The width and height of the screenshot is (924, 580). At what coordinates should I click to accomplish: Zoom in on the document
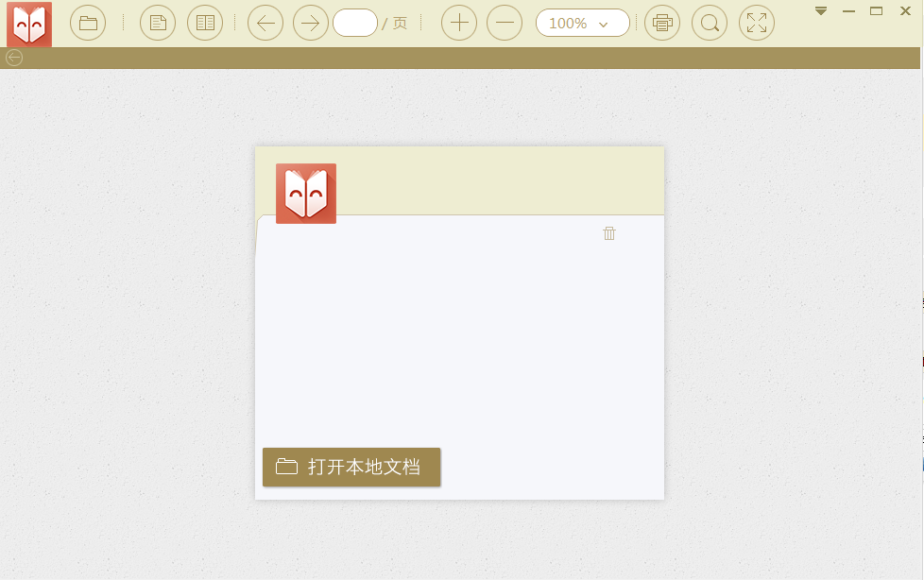point(459,23)
